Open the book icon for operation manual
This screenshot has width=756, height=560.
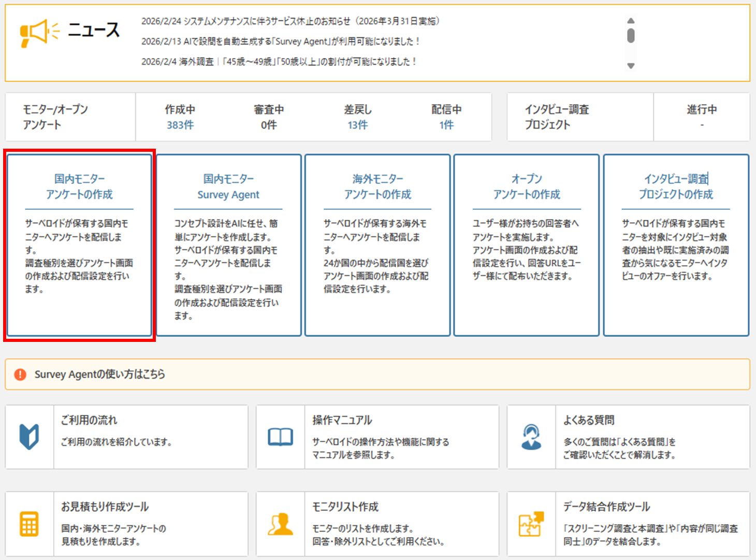280,437
